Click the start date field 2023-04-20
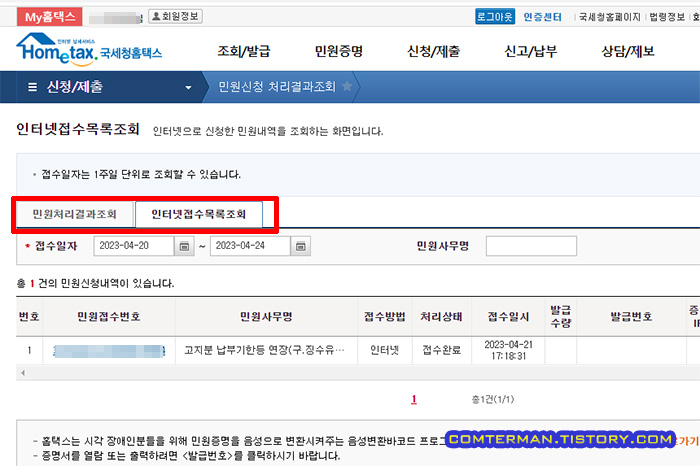Image resolution: width=700 pixels, height=466 pixels. point(133,246)
